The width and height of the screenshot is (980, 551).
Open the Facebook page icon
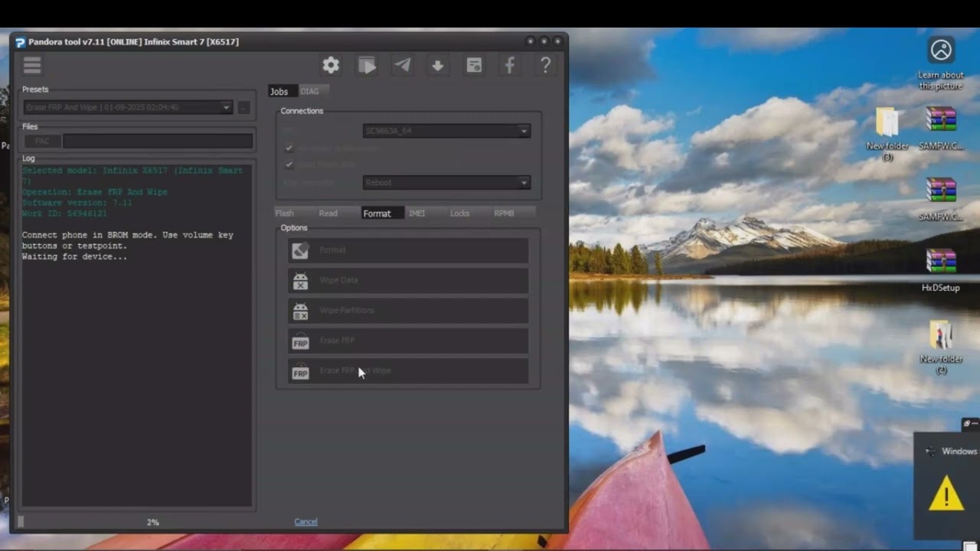coord(509,65)
